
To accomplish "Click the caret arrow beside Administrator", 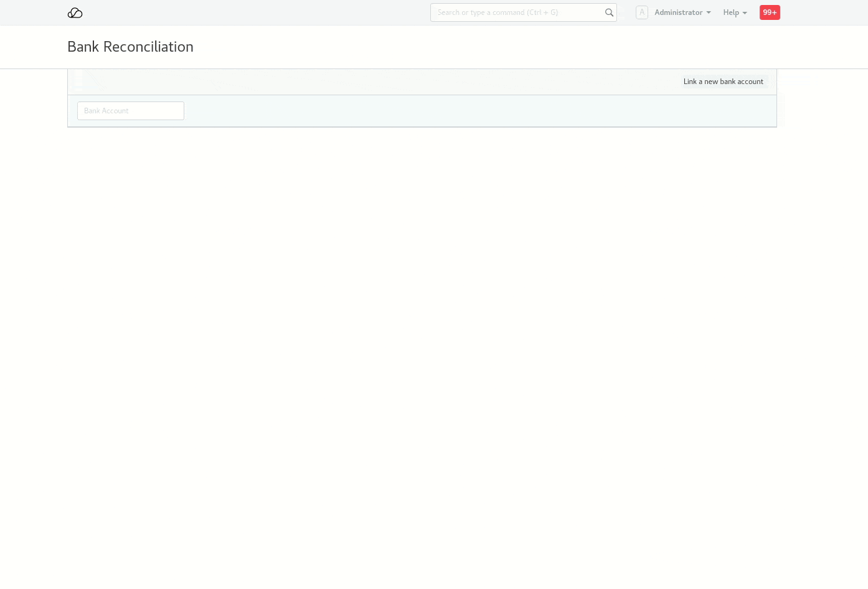I will 709,13.
